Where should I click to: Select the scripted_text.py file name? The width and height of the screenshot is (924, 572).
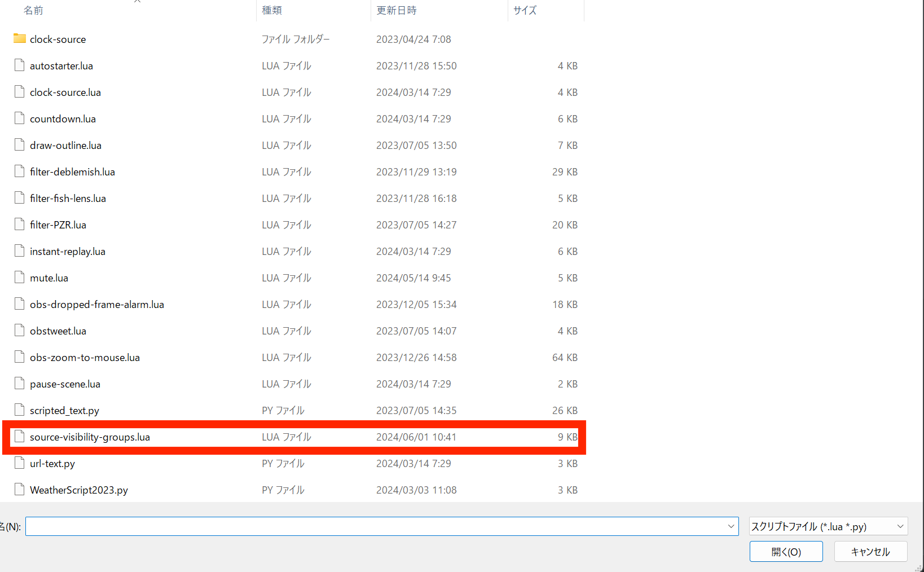click(64, 411)
